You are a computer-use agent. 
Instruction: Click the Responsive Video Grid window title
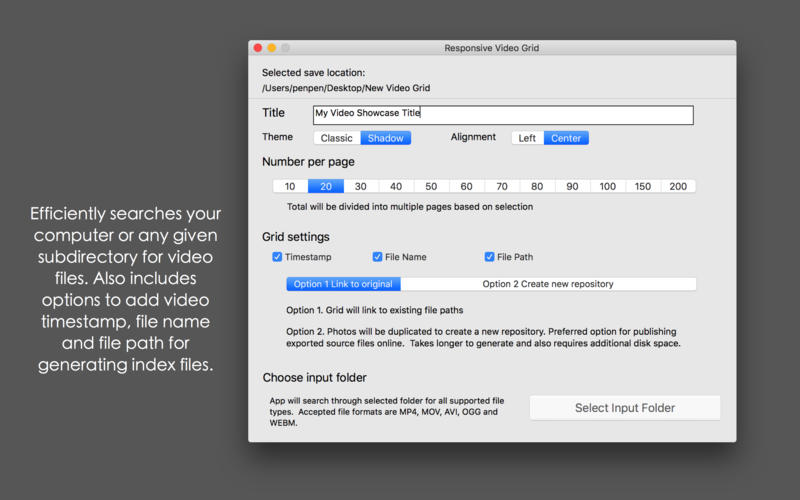pos(491,48)
